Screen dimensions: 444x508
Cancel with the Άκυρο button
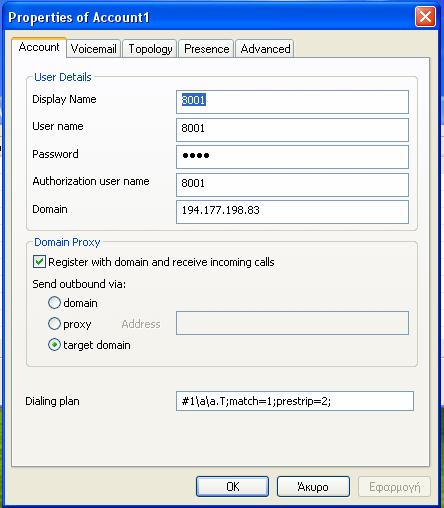(313, 487)
